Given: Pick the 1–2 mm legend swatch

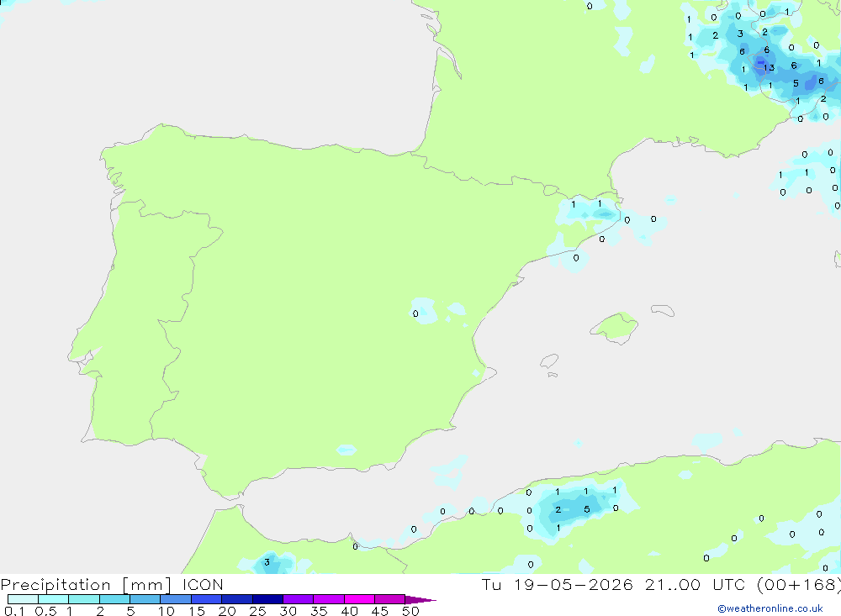Looking at the screenshot, I should tap(83, 599).
